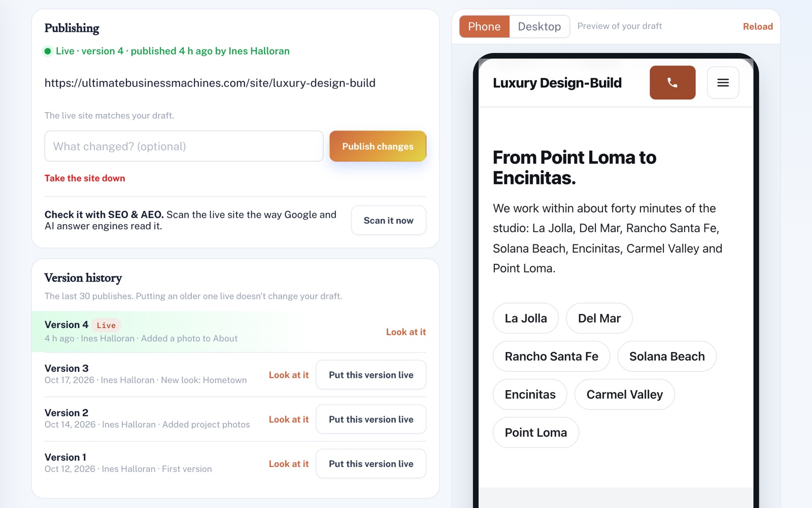Image resolution: width=812 pixels, height=508 pixels.
Task: Reload the draft preview
Action: pos(758,26)
